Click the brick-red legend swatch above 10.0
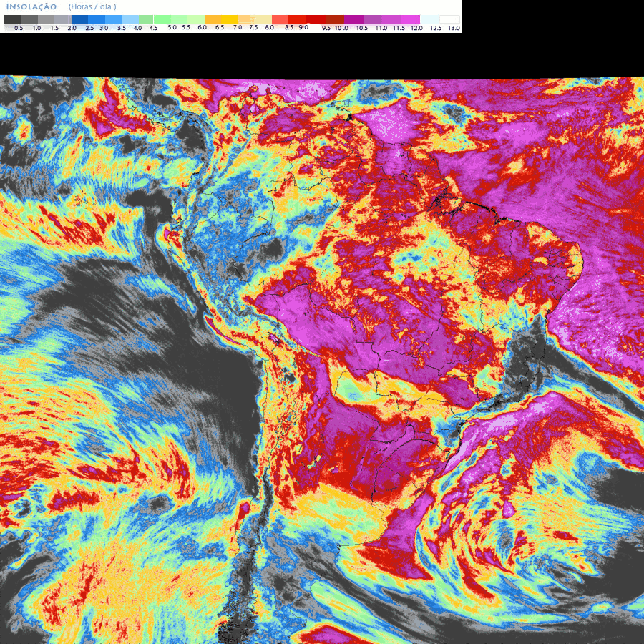Screen dimensions: 644x644 point(335,19)
